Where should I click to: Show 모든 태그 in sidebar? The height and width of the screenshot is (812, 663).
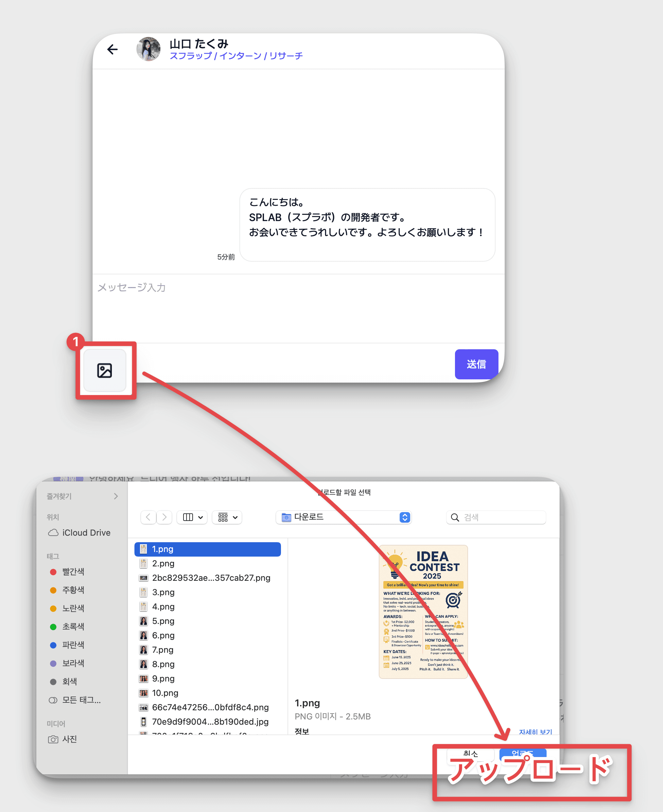[x=81, y=700]
